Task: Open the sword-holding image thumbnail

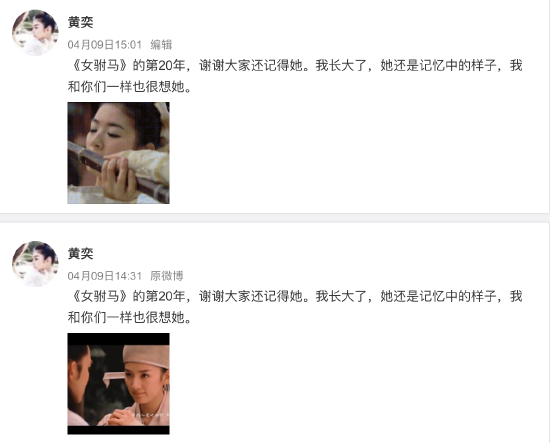Action: point(119,153)
